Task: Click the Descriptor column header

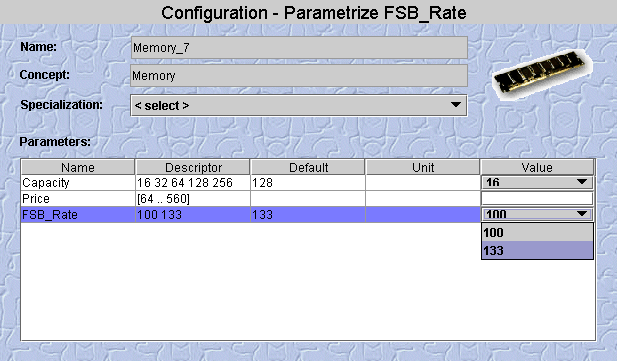Action: [193, 167]
